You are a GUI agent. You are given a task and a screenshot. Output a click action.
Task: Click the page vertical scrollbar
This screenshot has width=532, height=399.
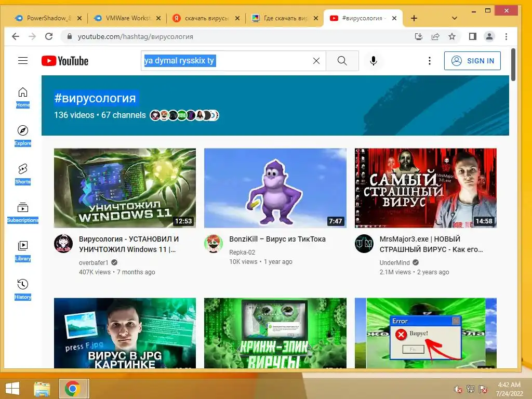tap(513, 64)
